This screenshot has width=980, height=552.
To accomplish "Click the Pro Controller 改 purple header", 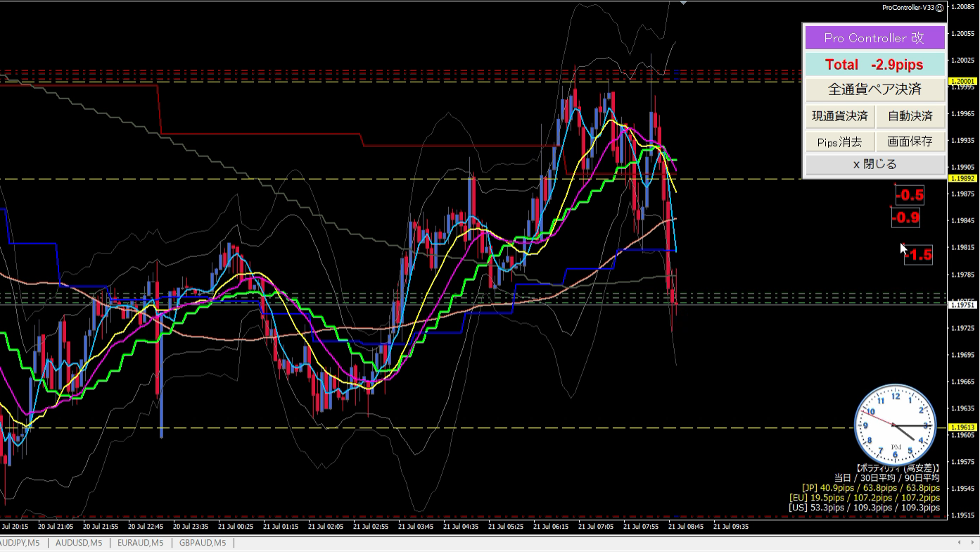I will pos(874,38).
